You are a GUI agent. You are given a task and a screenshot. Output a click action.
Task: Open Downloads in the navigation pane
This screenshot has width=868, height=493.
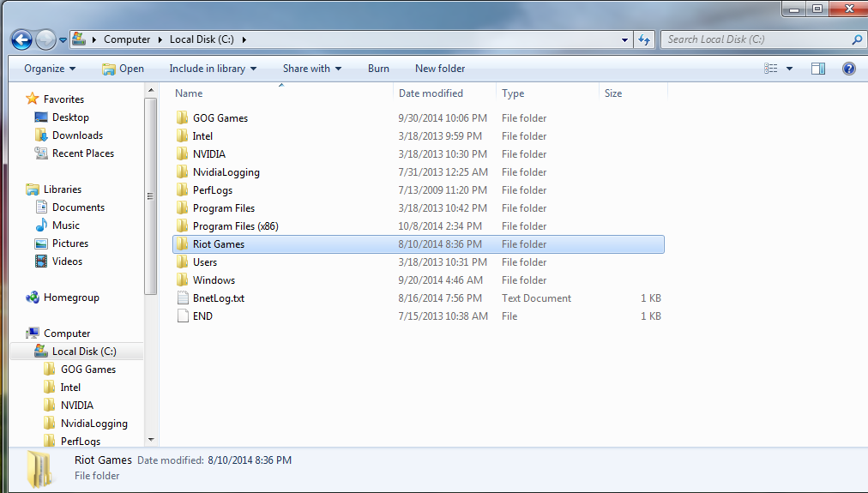tap(77, 135)
